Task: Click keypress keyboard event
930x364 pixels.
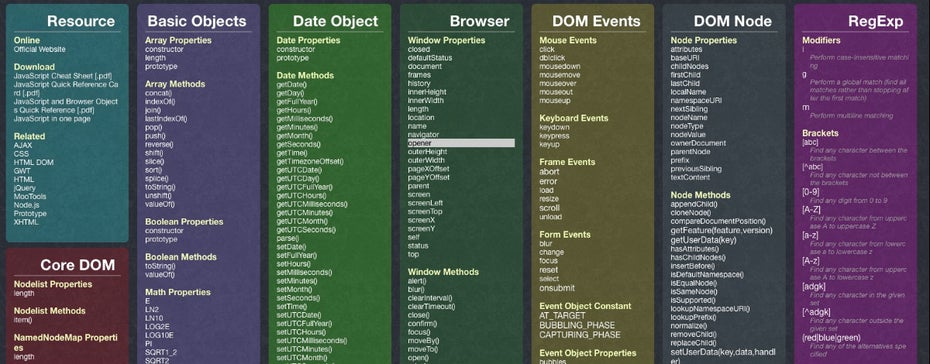Action: point(554,136)
